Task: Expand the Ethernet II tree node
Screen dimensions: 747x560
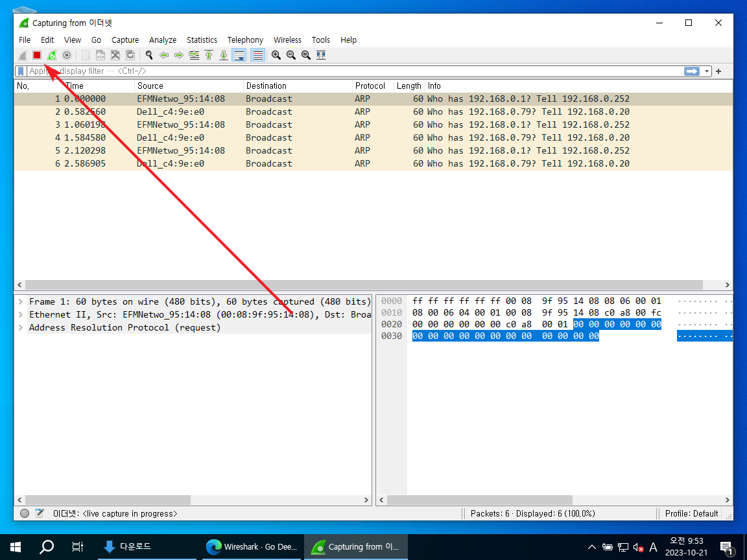Action: click(x=21, y=315)
